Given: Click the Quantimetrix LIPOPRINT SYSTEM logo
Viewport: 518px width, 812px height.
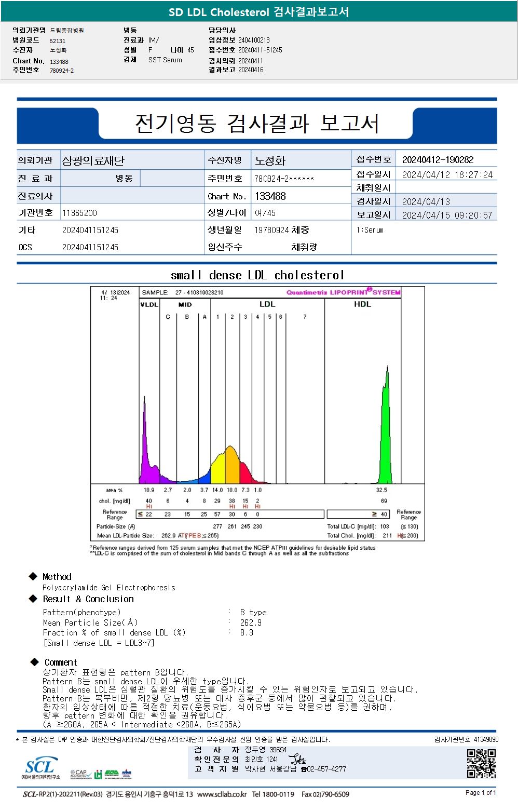Looking at the screenshot, I should [x=344, y=292].
